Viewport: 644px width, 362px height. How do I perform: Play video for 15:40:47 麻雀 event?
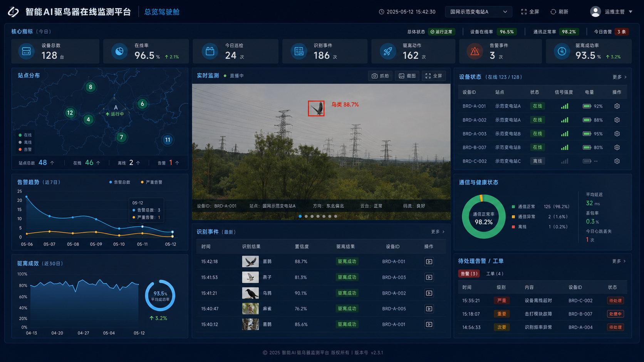pos(429,309)
